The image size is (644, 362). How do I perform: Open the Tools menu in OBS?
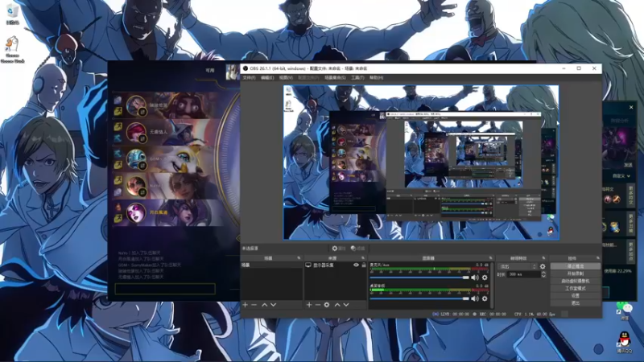click(357, 77)
